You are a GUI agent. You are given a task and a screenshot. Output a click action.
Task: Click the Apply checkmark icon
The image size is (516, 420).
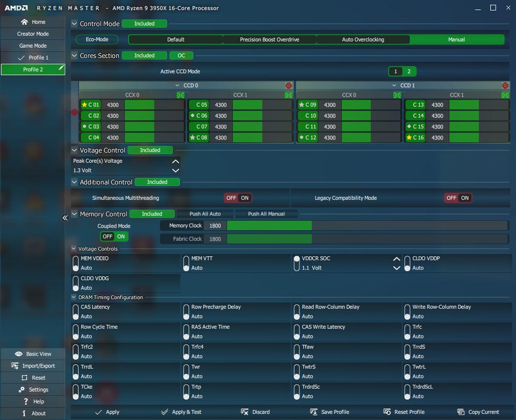click(x=98, y=412)
